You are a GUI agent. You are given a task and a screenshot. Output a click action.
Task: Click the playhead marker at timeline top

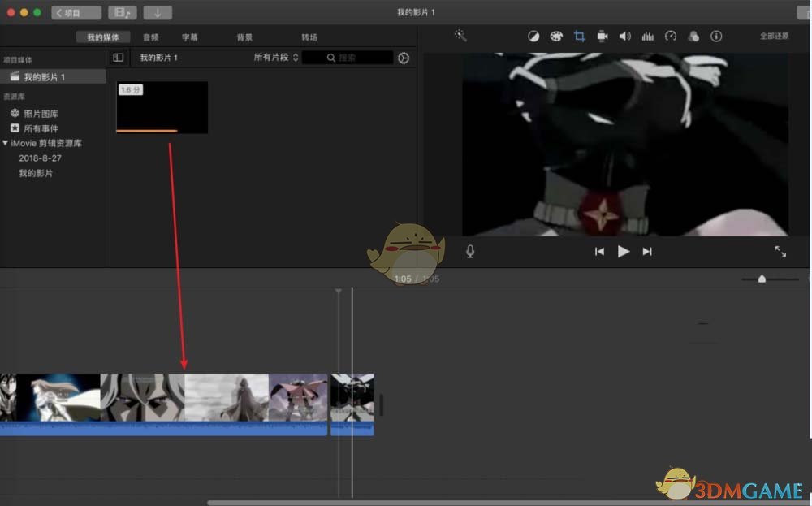point(338,291)
